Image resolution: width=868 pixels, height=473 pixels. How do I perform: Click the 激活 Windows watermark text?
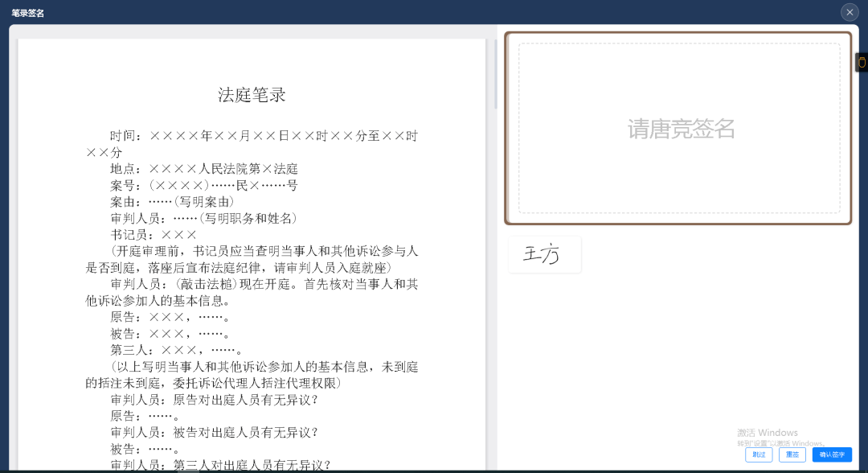tap(768, 433)
